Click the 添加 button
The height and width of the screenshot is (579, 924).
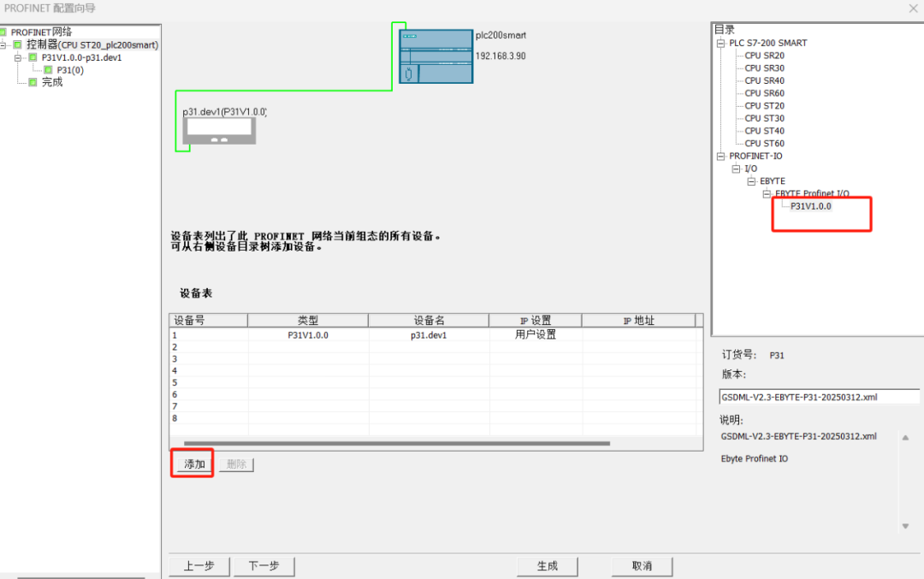194,464
